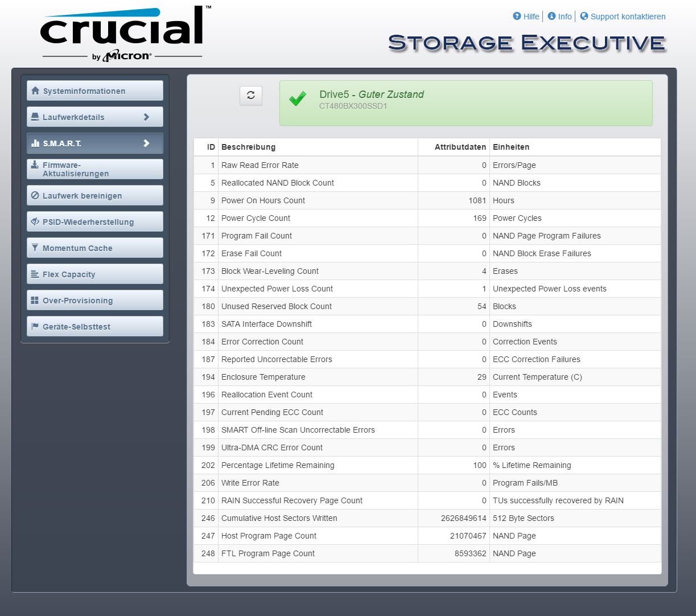Click Ultra-DMA CRC Error Count text
This screenshot has height=616, width=696.
[272, 447]
